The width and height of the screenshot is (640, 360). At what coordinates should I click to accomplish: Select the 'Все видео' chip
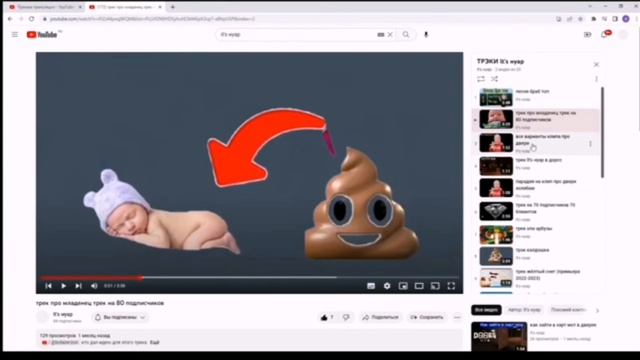click(486, 310)
